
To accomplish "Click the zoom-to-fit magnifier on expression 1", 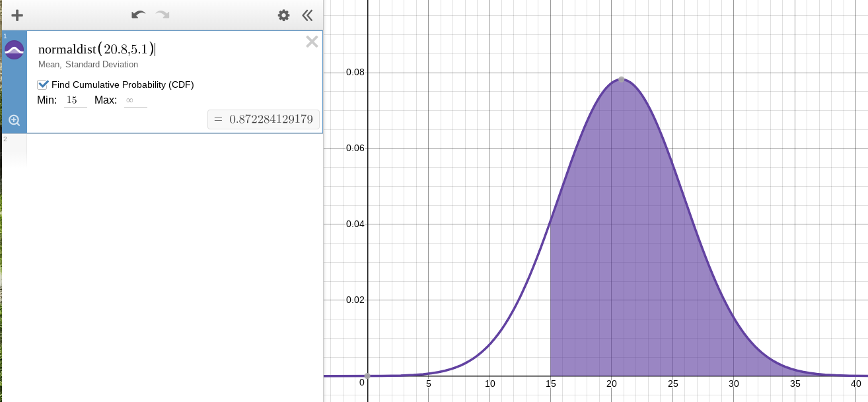I will [15, 120].
